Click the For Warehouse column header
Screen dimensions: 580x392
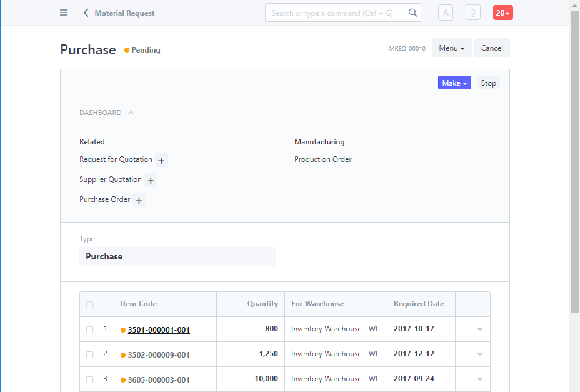click(317, 304)
